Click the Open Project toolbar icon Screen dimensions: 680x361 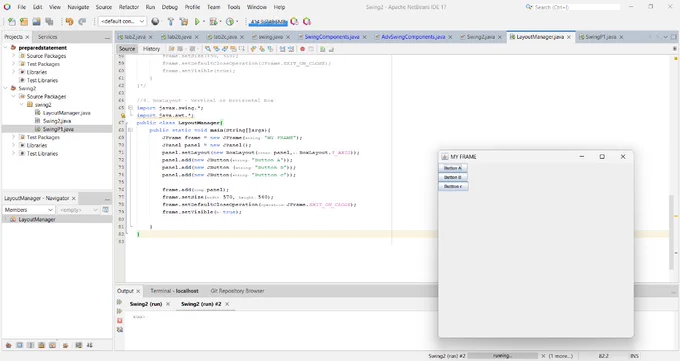pyautogui.click(x=36, y=21)
